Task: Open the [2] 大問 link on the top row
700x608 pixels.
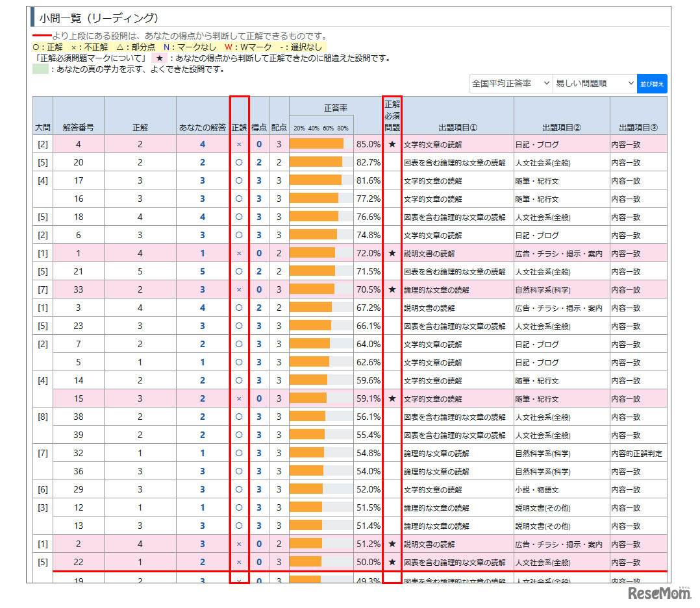Action: [42, 144]
